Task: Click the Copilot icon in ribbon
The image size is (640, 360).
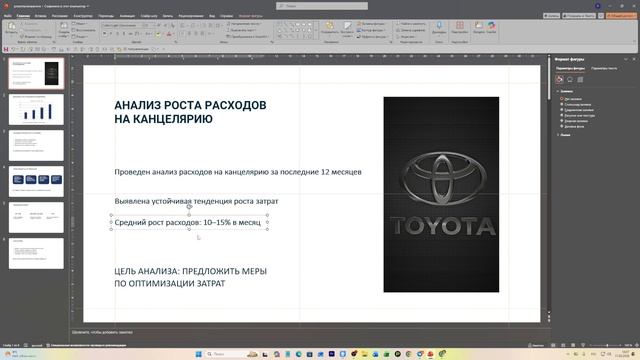Action: pyautogui.click(x=491, y=26)
